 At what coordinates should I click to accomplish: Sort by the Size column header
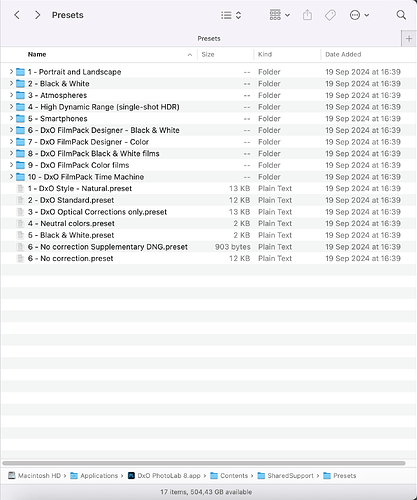point(208,54)
